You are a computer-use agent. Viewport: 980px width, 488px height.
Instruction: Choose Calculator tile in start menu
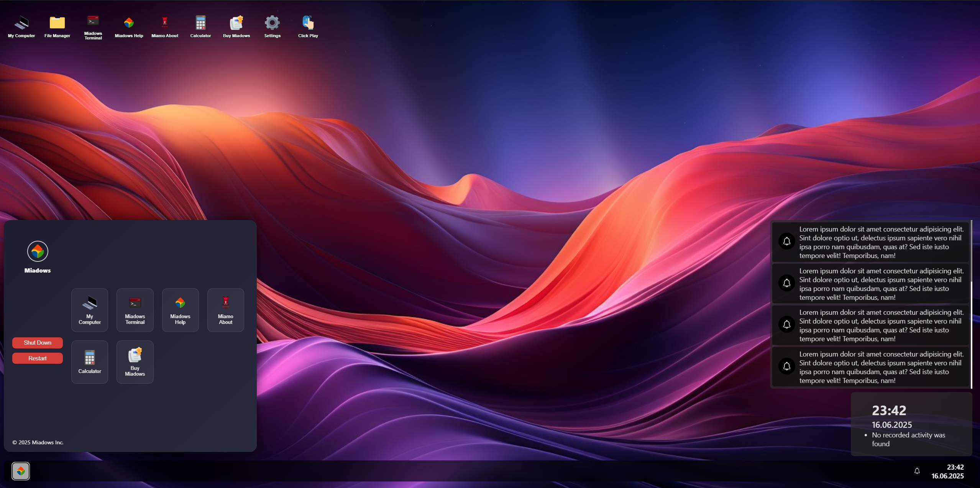click(x=90, y=361)
